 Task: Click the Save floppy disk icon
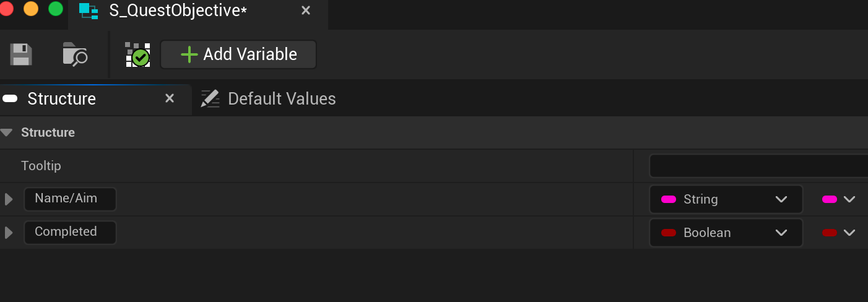click(21, 54)
